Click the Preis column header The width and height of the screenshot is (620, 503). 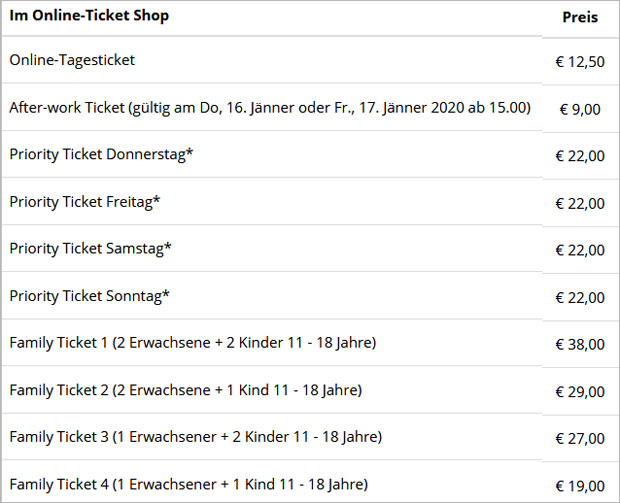(x=580, y=17)
